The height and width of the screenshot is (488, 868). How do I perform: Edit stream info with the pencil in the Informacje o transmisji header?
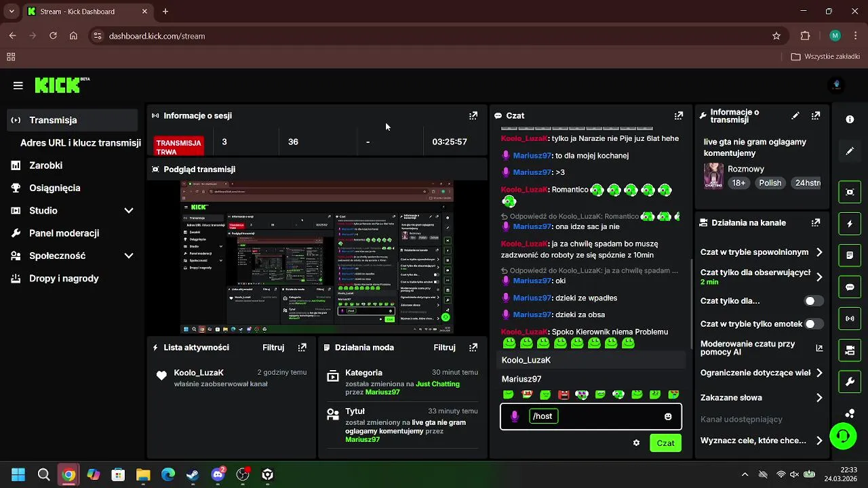pyautogui.click(x=795, y=116)
